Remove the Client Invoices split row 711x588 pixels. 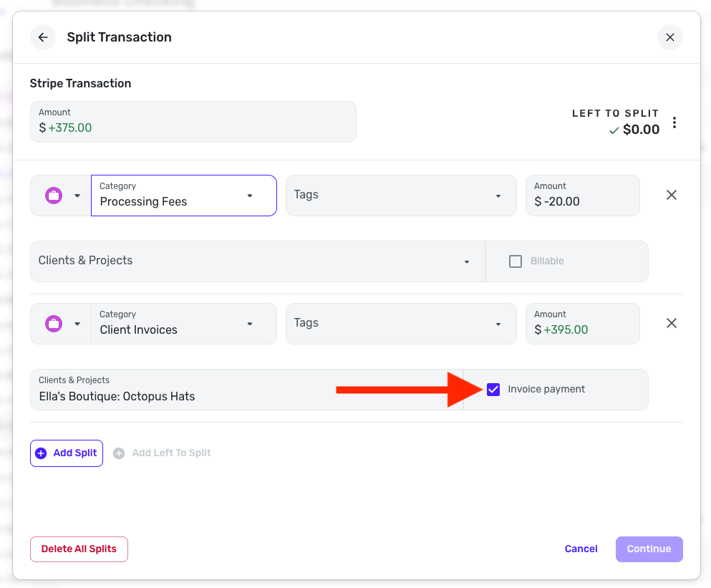671,323
